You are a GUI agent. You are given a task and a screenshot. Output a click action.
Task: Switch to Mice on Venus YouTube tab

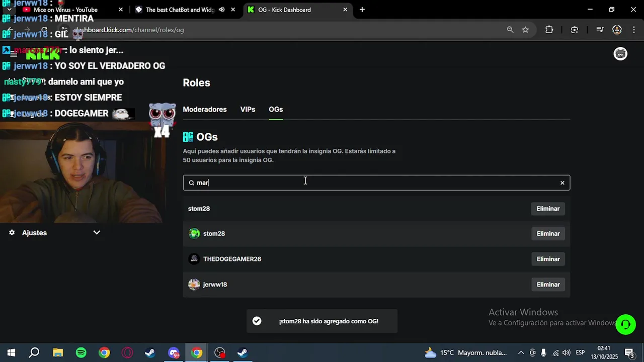coord(65,10)
